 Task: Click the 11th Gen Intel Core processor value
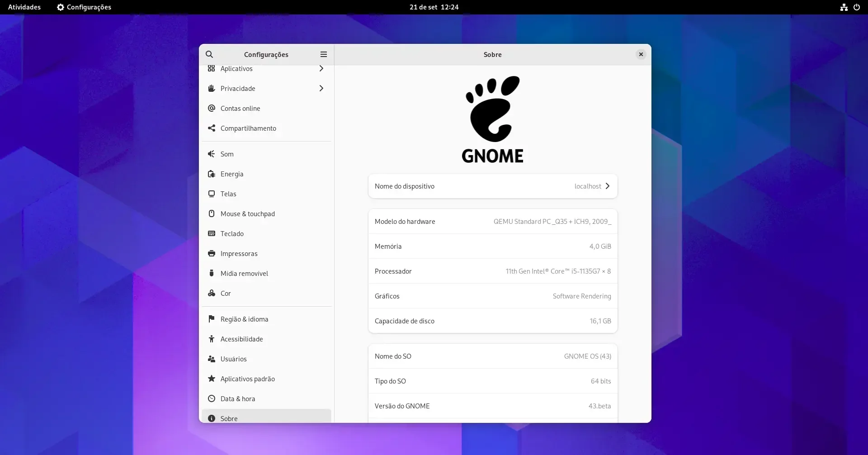coord(558,271)
